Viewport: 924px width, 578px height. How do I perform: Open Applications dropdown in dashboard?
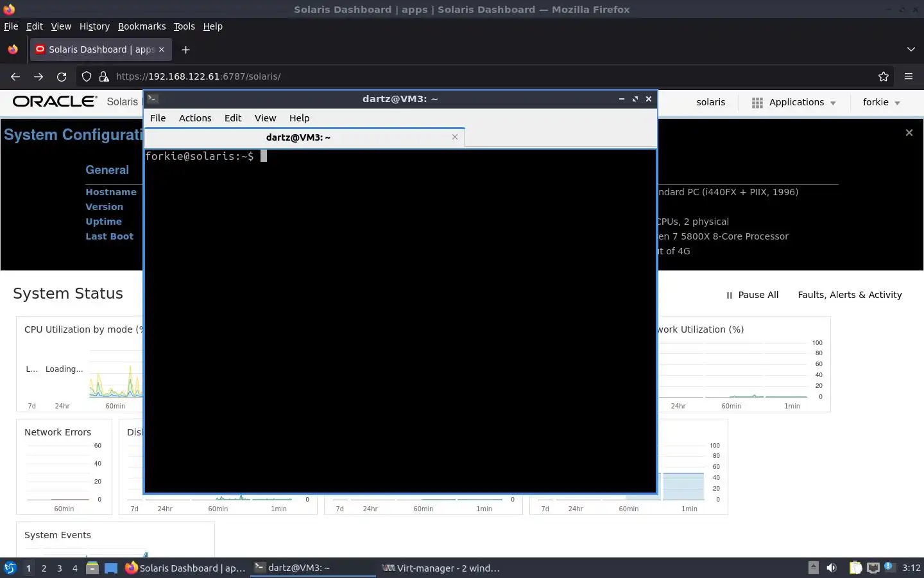[x=794, y=102]
